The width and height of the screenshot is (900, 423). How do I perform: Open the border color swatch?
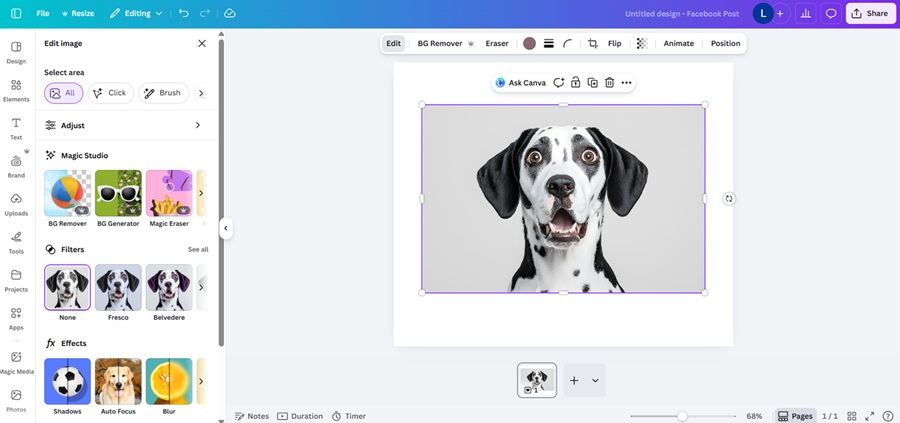[529, 44]
